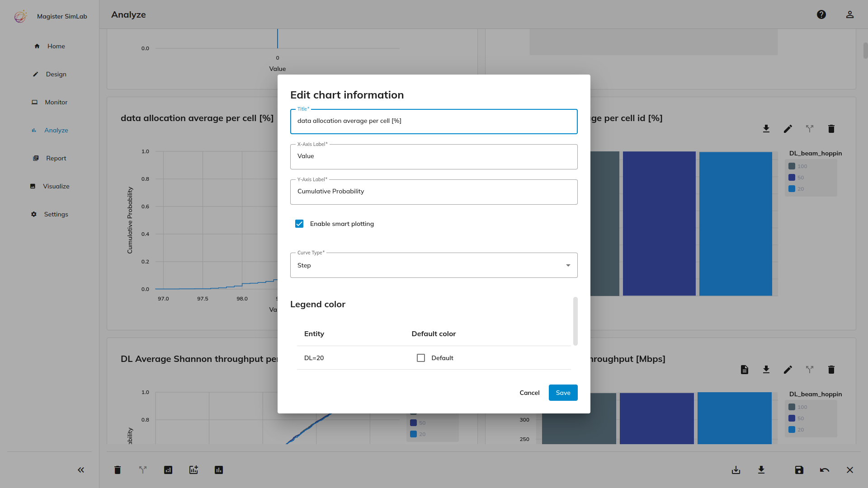Toggle legend 100 in per cell id chart
The height and width of the screenshot is (488, 868).
click(x=798, y=166)
